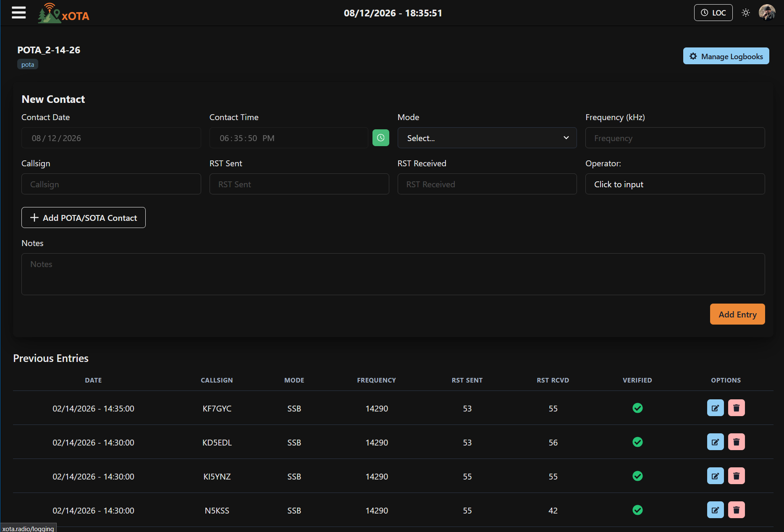This screenshot has height=532, width=784.
Task: Click Add POTA/SOTA Contact button
Action: pos(84,218)
